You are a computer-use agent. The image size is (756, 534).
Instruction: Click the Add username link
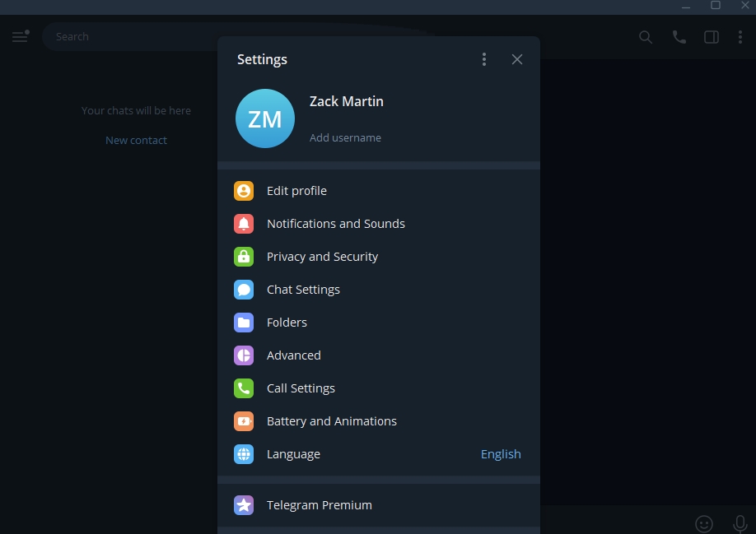(345, 138)
